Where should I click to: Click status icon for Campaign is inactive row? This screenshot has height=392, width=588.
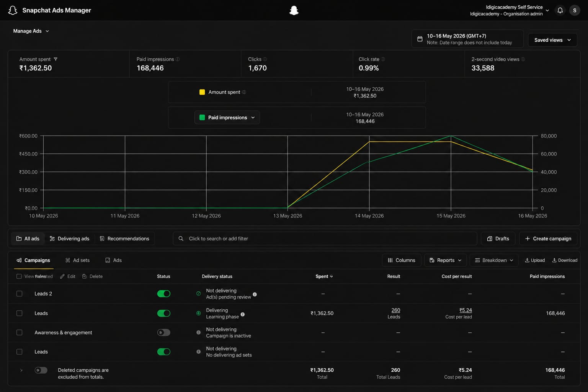[x=198, y=332]
